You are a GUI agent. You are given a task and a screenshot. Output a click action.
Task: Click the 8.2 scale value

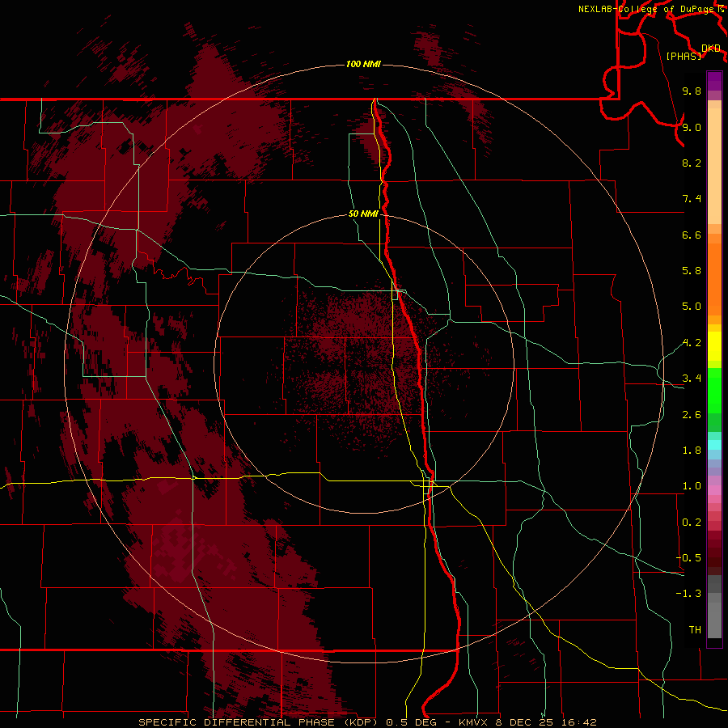692,163
